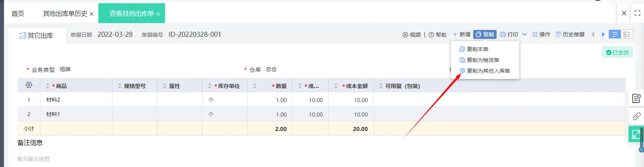This screenshot has height=167, width=644.
Task: Click subtotal amount 20.00
Action: [x=361, y=129]
